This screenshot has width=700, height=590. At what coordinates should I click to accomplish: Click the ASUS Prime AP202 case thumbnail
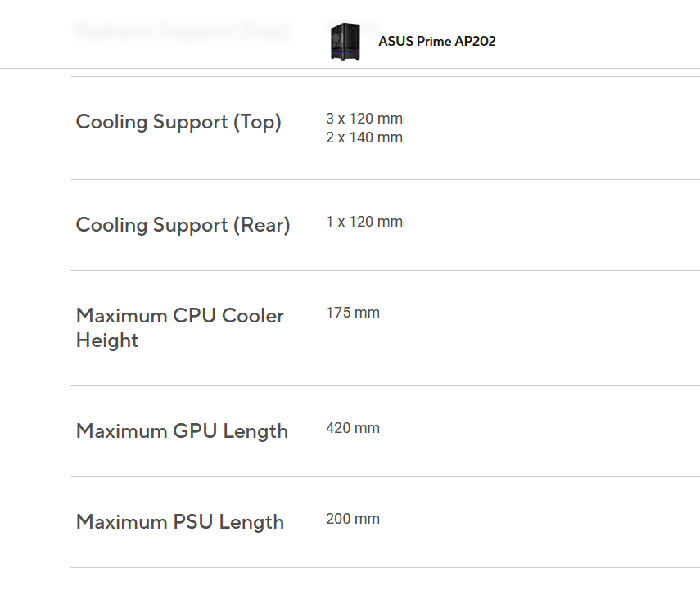point(345,42)
